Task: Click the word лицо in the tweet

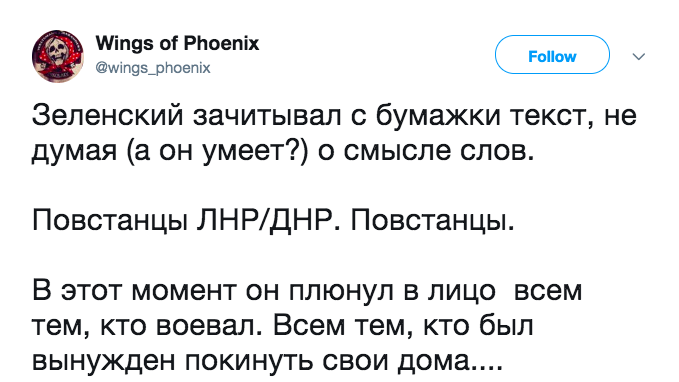Action: (x=461, y=290)
